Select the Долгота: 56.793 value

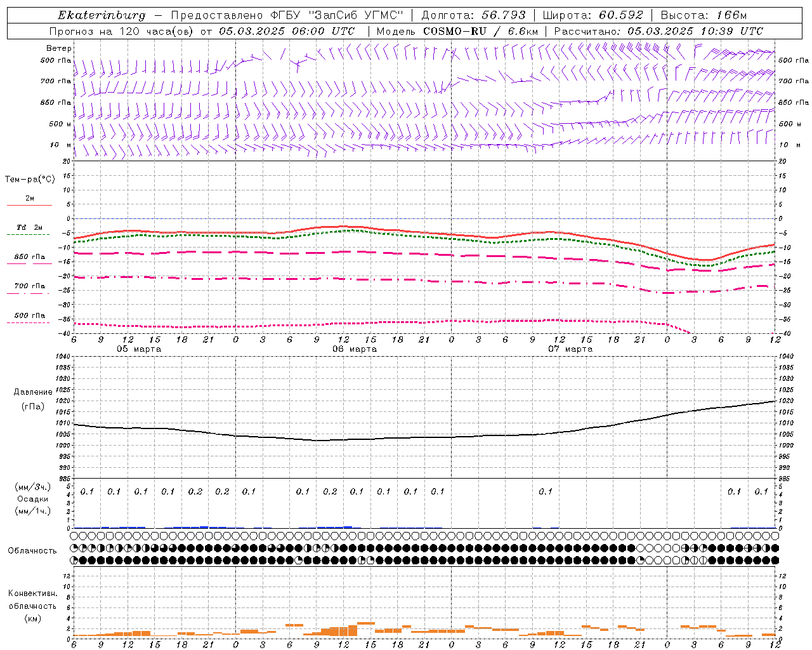click(473, 15)
